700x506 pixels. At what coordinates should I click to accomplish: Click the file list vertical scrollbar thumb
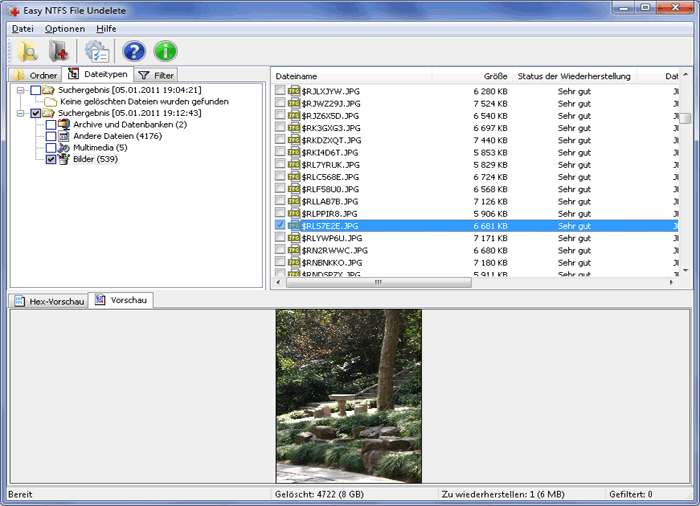(x=685, y=118)
